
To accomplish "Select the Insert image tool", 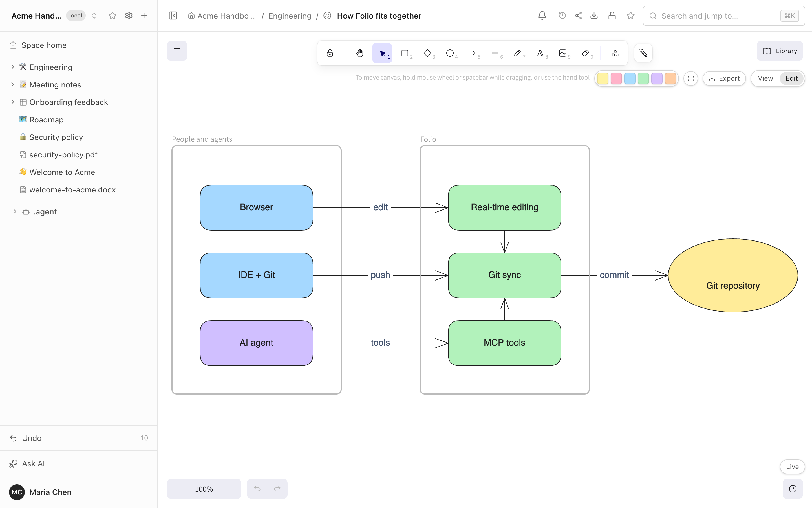I will point(563,53).
